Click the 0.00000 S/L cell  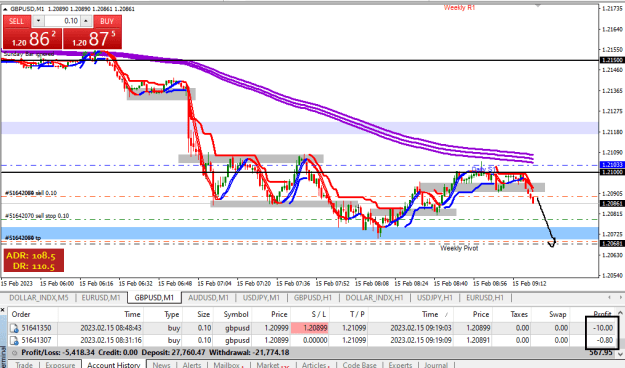tap(315, 340)
